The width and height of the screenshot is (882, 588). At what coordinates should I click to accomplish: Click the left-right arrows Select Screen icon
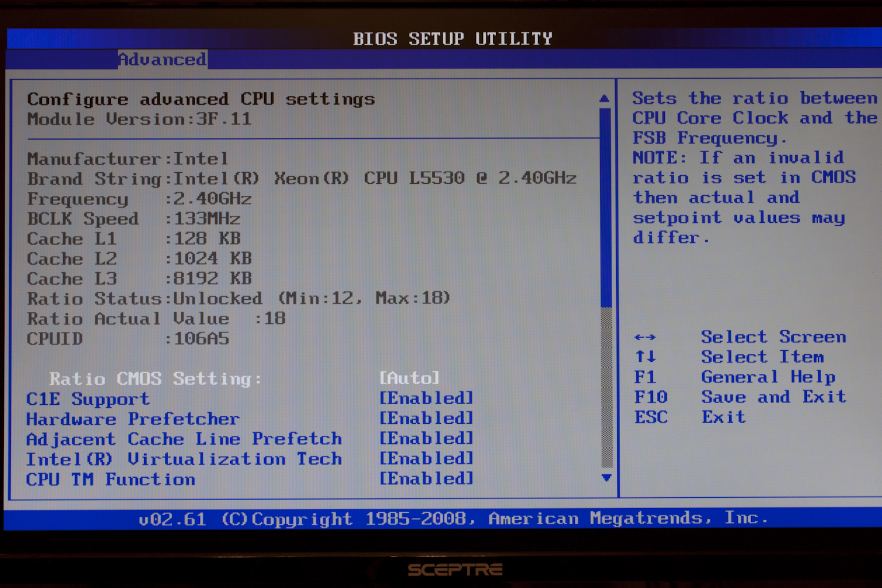click(645, 337)
